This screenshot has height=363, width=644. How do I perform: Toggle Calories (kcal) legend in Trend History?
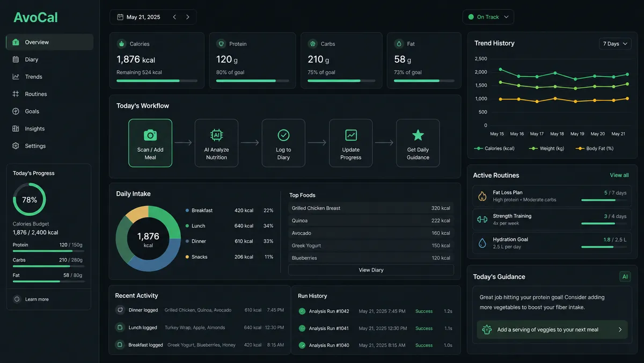pos(494,148)
